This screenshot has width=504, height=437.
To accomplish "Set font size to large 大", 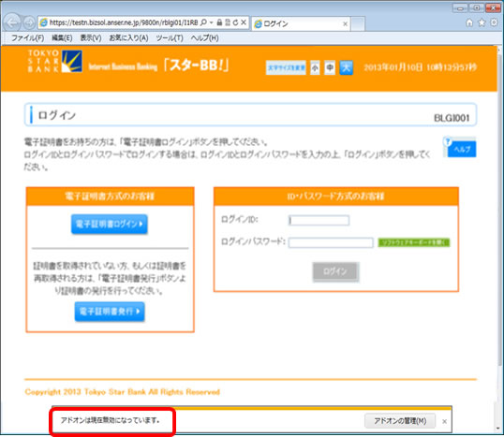I will (x=347, y=67).
